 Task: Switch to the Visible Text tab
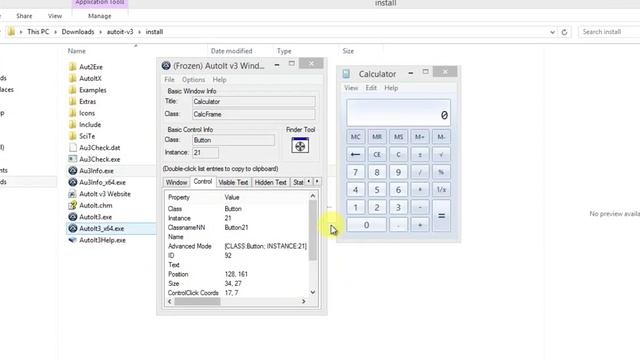[233, 182]
